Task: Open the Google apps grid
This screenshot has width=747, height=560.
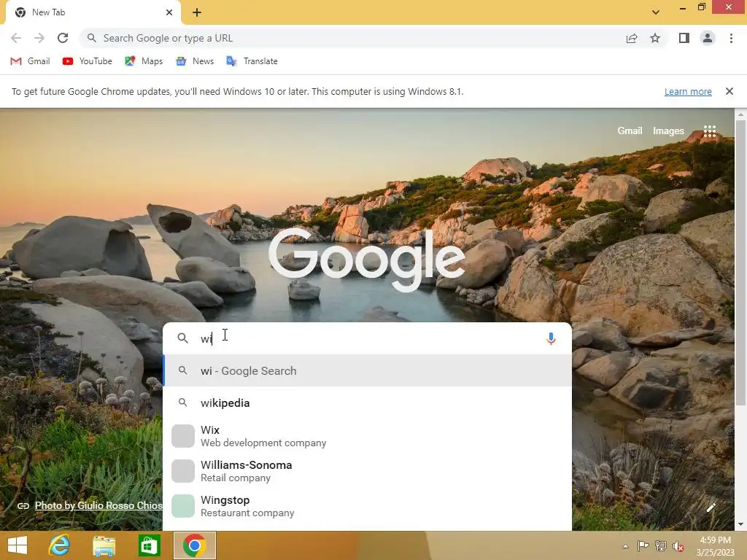Action: point(710,131)
